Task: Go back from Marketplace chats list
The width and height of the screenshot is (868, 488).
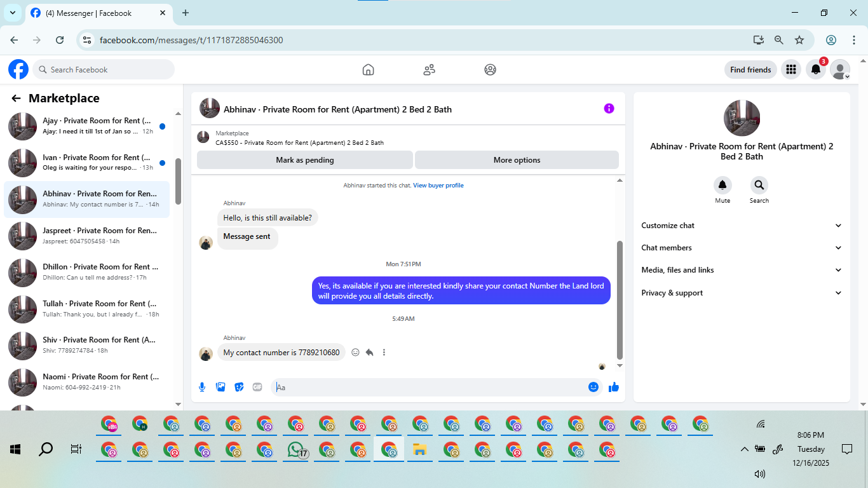Action: coord(16,98)
